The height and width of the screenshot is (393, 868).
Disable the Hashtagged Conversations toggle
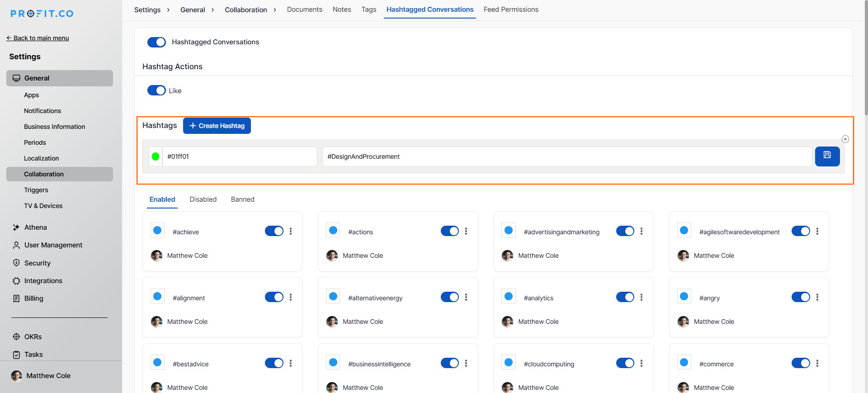point(156,42)
